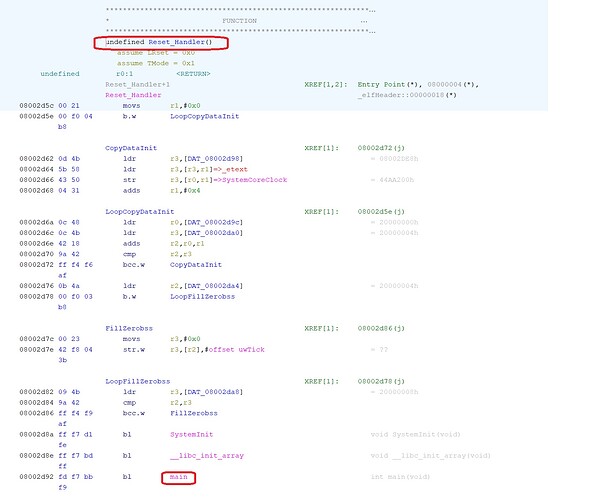
Task: Click DAT_08002d98 operand in ldr instruction
Action: tap(216, 159)
